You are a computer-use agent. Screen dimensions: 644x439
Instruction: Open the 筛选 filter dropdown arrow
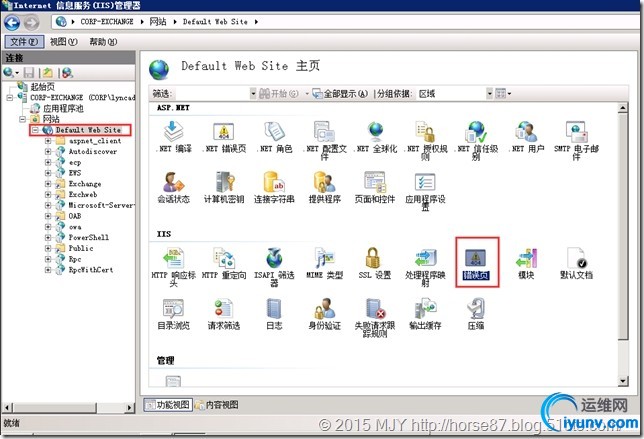(253, 94)
